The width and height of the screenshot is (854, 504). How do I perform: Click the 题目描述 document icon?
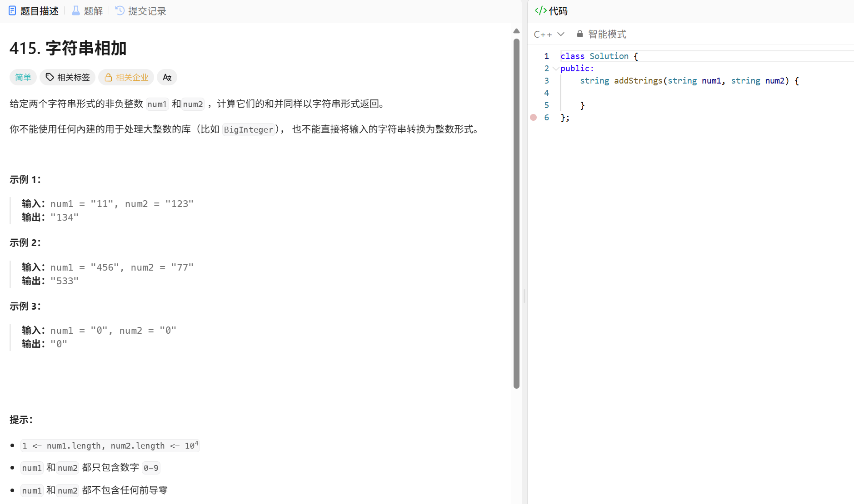coord(12,10)
